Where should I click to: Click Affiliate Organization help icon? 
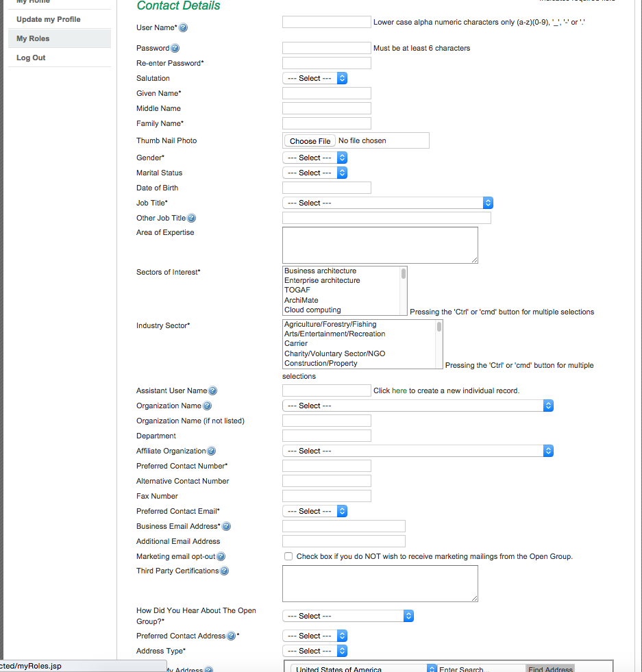(211, 451)
